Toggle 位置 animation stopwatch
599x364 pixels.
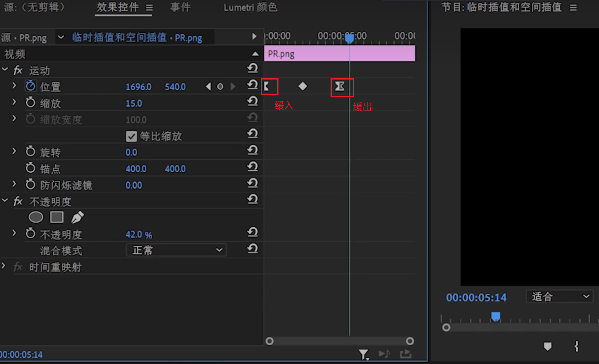click(x=30, y=86)
